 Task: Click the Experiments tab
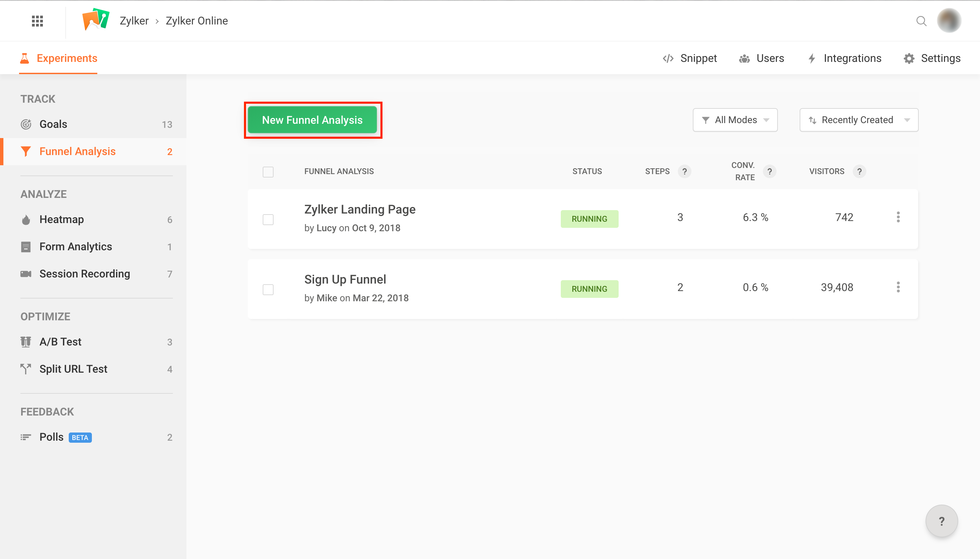point(58,58)
